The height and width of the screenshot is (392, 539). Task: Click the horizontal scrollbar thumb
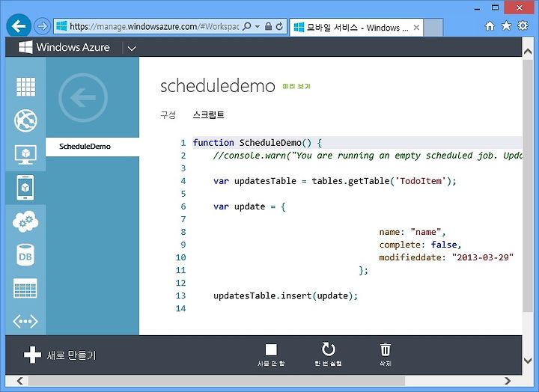coord(216,381)
